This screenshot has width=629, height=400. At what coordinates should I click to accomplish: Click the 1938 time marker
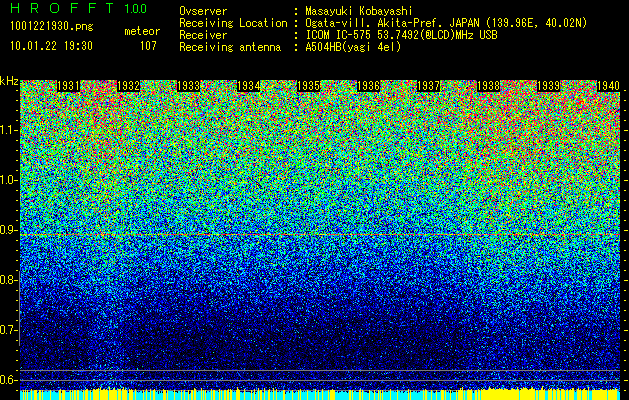click(489, 86)
